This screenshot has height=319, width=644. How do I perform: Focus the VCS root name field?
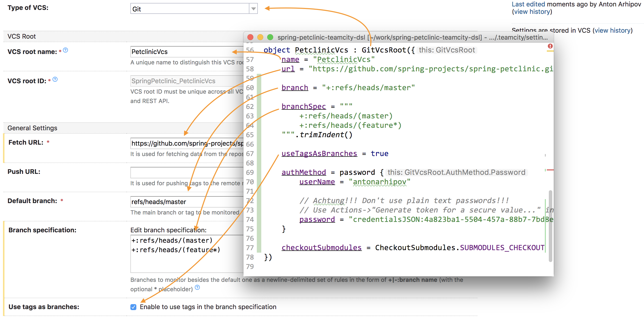(187, 52)
